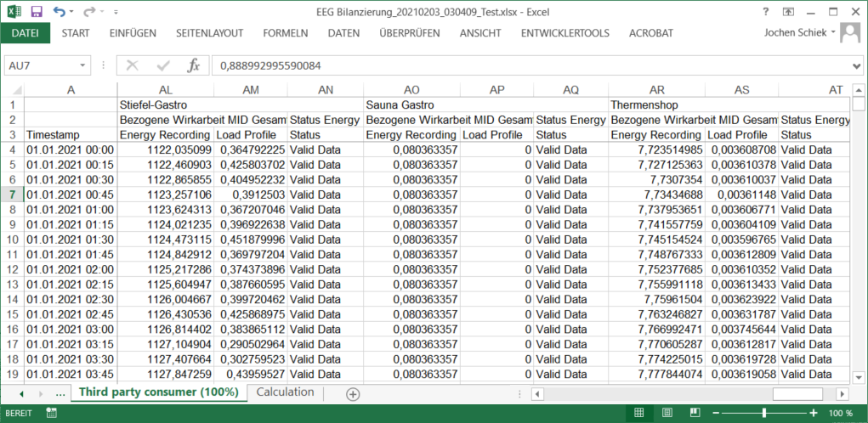Viewport: 868px width, 423px height.
Task: Select Third party consumer (100%) sheet tab
Action: click(x=159, y=392)
